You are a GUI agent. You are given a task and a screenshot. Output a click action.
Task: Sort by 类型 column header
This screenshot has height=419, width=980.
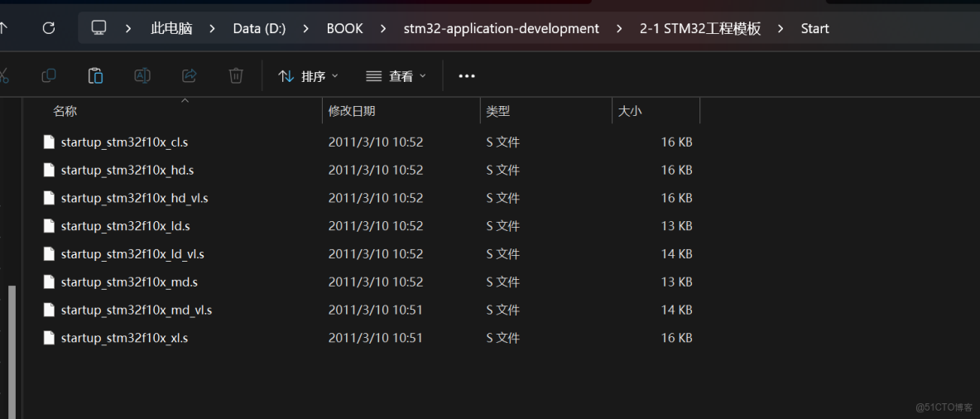point(498,111)
